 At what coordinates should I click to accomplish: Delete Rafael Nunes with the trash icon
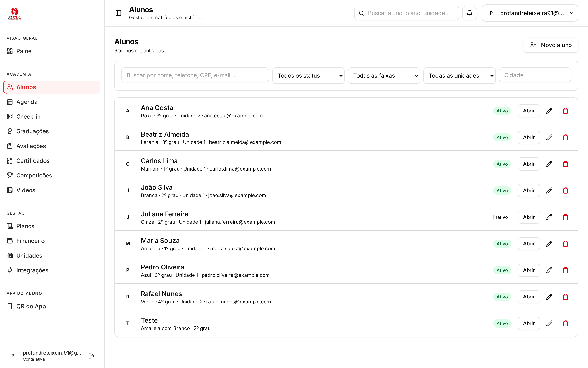[565, 297]
